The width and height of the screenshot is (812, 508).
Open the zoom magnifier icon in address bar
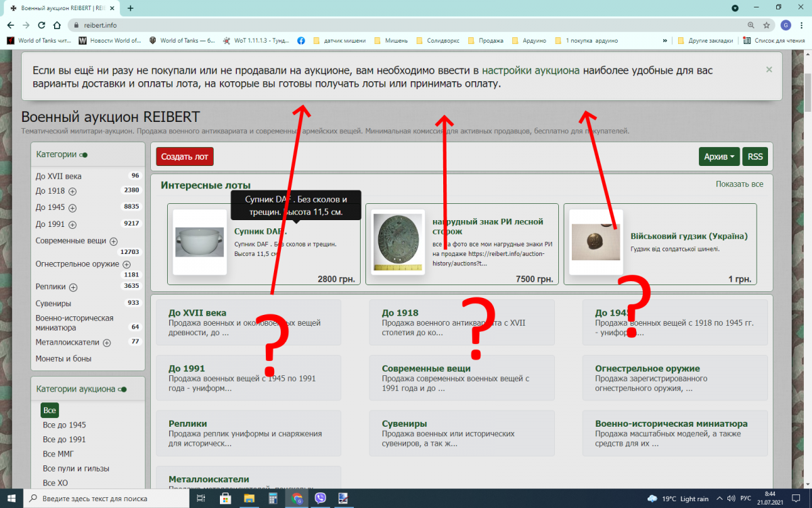751,25
